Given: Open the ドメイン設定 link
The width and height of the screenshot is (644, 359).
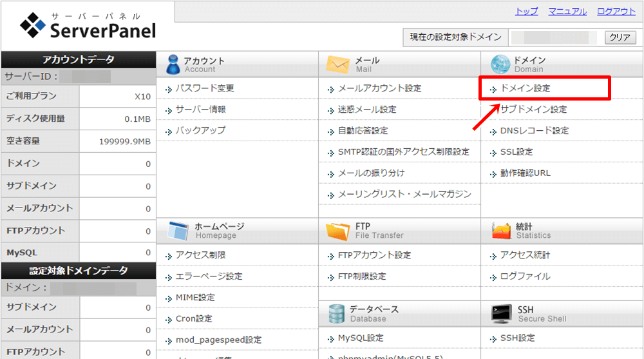Looking at the screenshot, I should pos(525,88).
